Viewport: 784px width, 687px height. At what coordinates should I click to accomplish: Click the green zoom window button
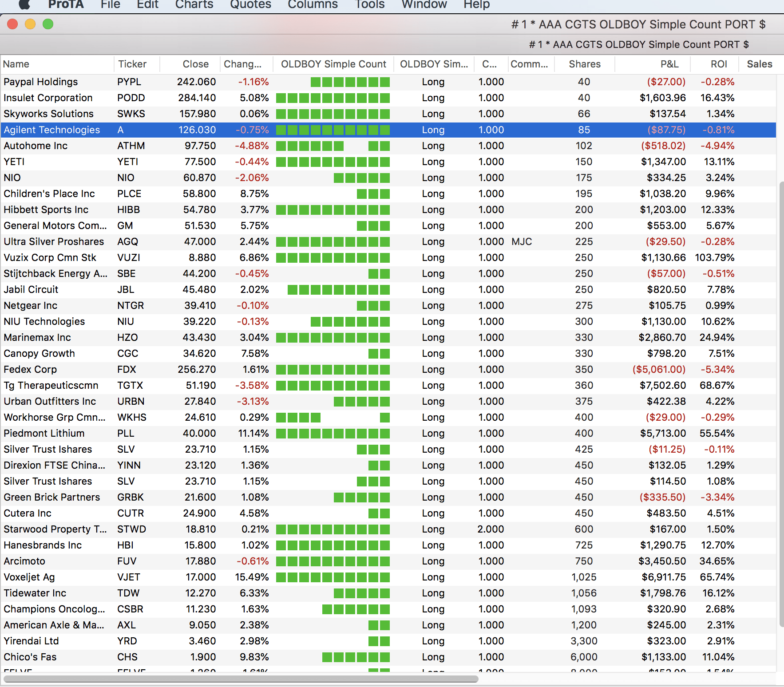tap(48, 24)
